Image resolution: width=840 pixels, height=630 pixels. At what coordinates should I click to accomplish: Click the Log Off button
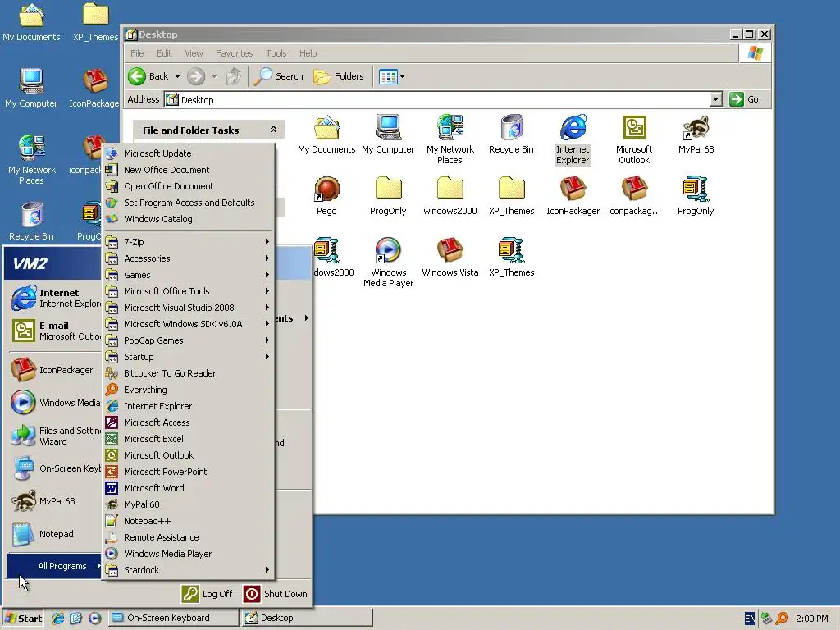click(207, 594)
